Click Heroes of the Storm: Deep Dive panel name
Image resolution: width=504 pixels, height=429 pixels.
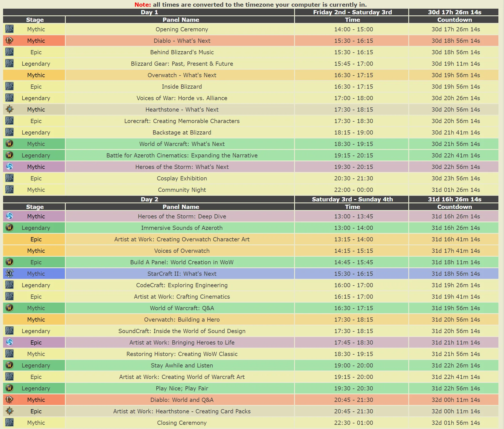click(182, 216)
